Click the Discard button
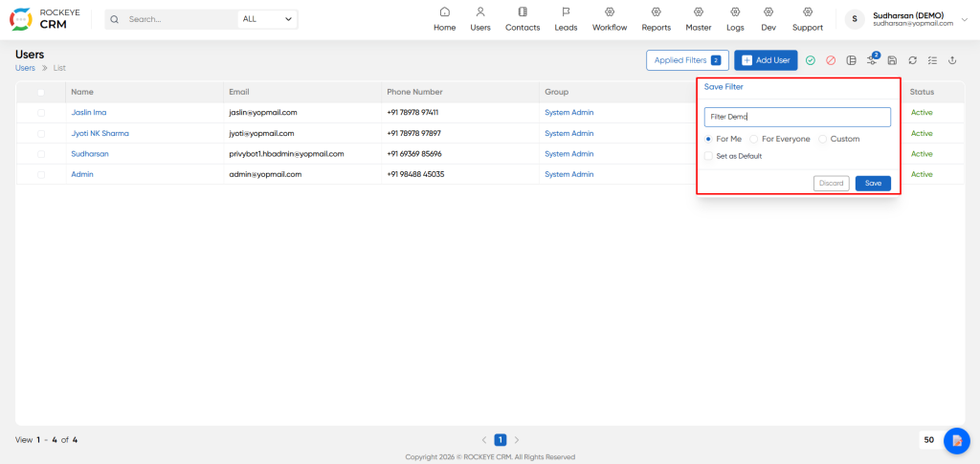980x464 pixels. 832,184
